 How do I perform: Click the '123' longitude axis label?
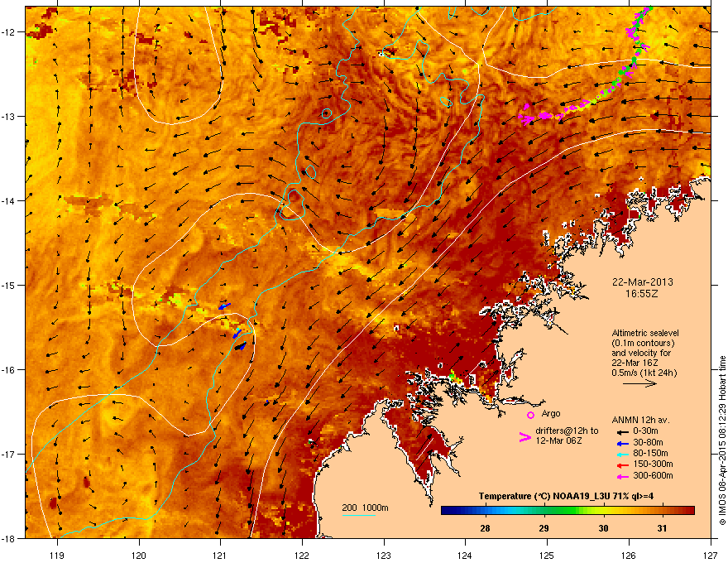click(x=384, y=555)
